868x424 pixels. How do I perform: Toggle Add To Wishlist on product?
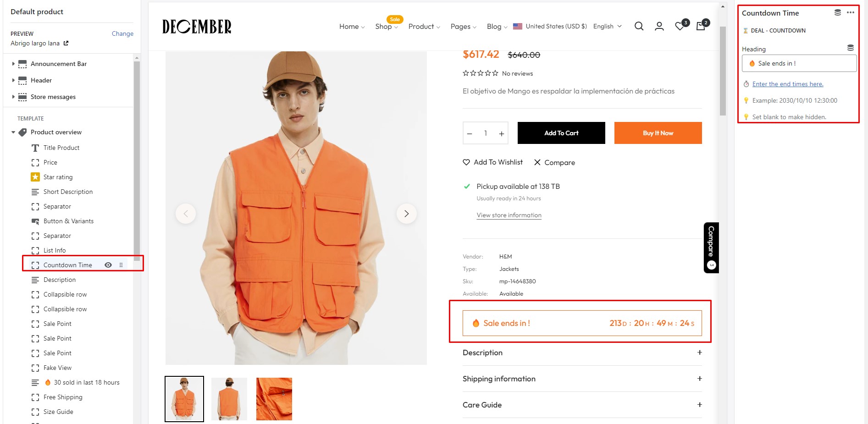coord(493,162)
